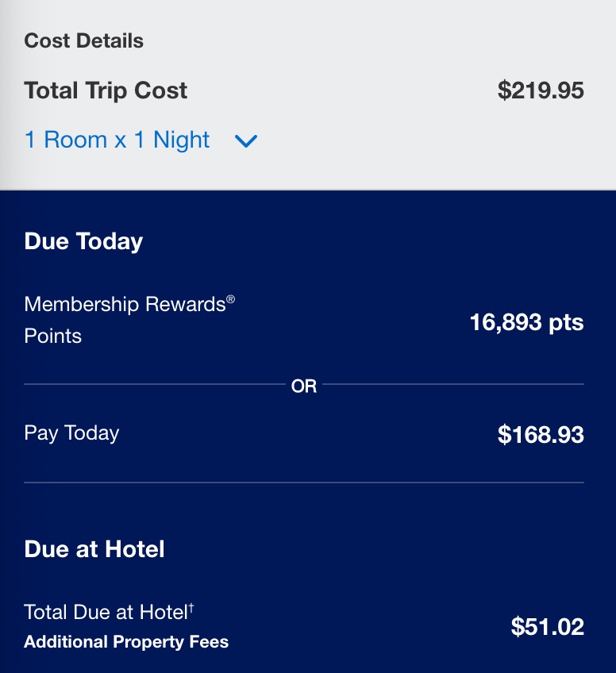
Task: Click the Additional Property Fees text
Action: click(126, 642)
